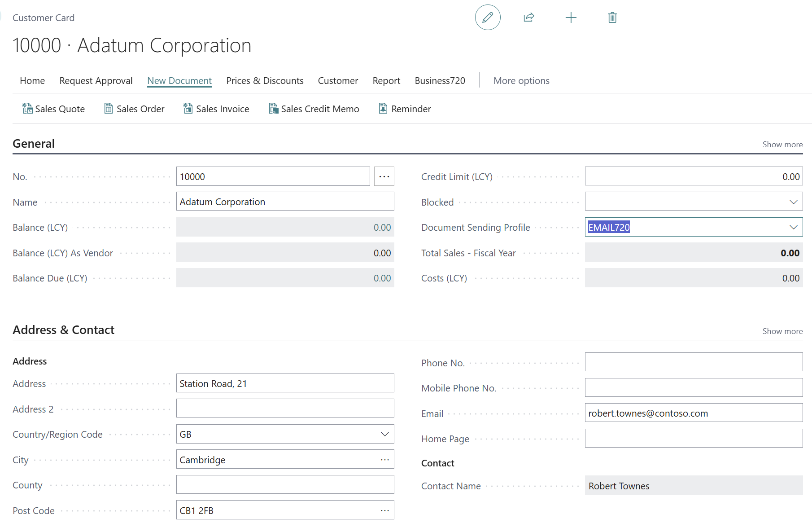The height and width of the screenshot is (523, 812).
Task: Create a new Sales Invoice
Action: tap(216, 109)
